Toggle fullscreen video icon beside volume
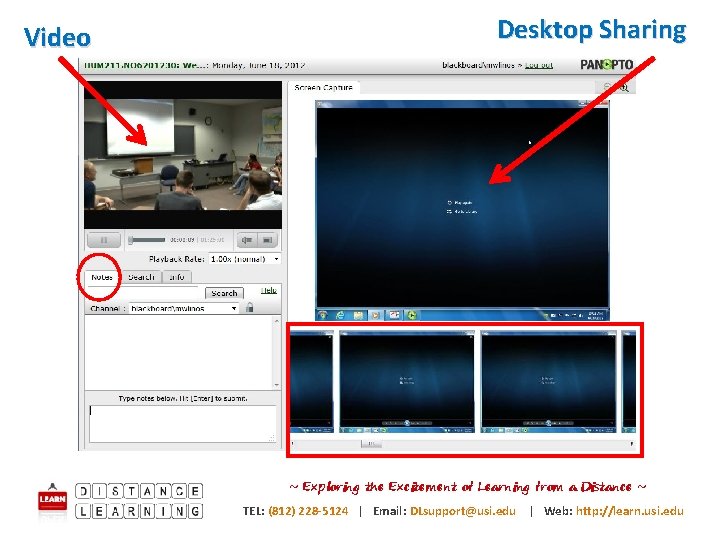The height and width of the screenshot is (540, 720). [x=267, y=240]
